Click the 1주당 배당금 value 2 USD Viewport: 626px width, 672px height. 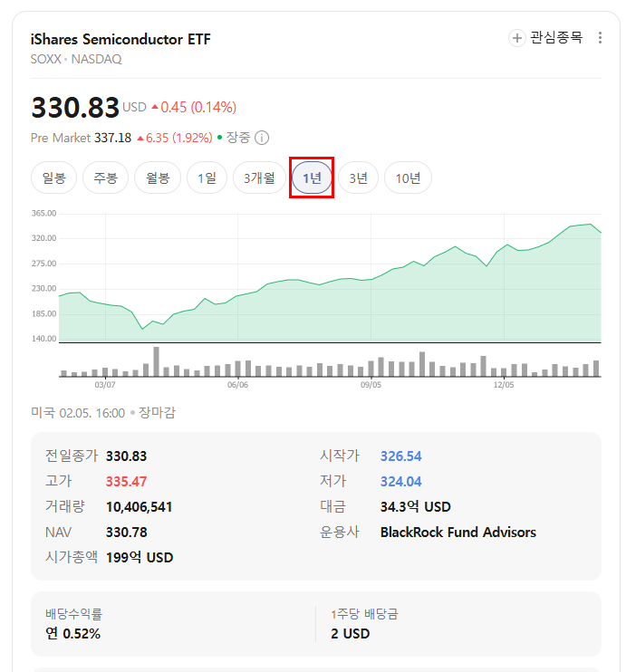pos(351,633)
